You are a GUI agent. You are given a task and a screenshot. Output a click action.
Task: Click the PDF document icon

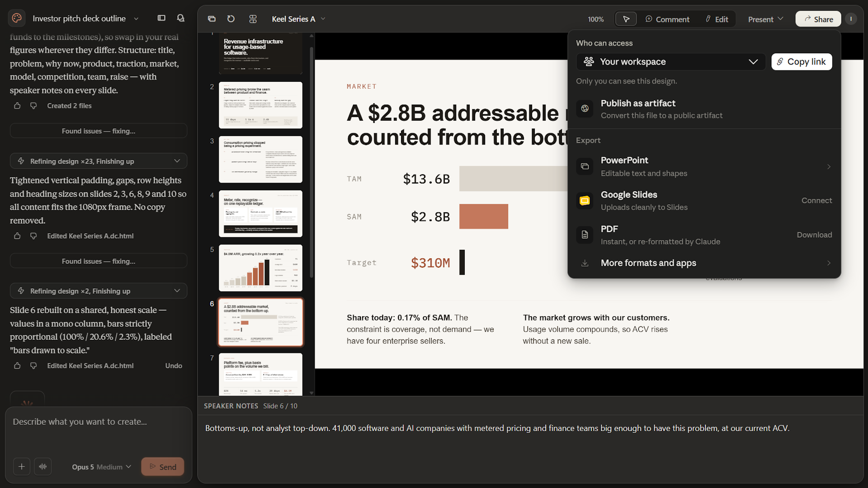point(585,235)
